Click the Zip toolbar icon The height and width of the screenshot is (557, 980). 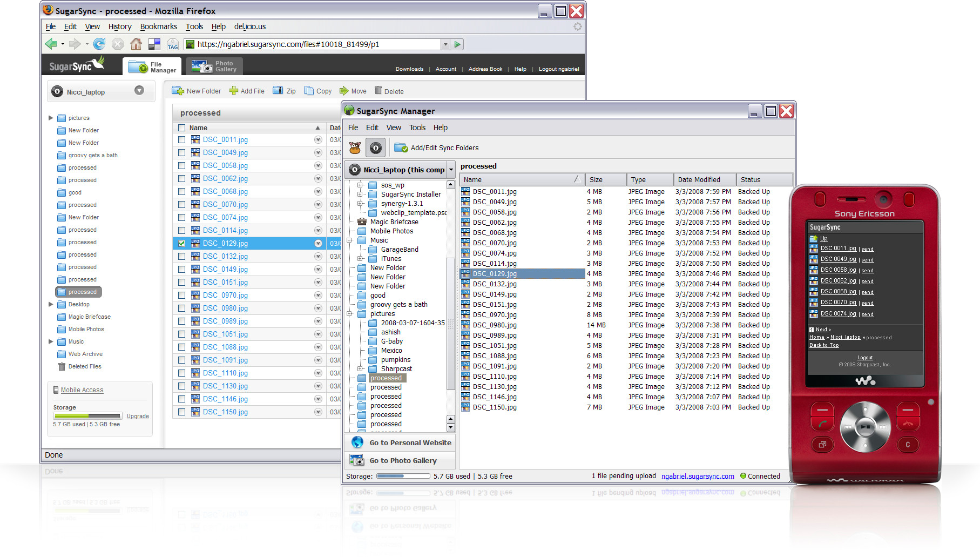click(x=278, y=91)
